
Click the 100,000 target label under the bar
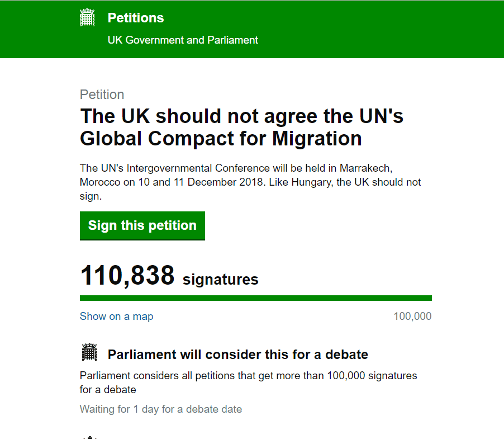(412, 316)
